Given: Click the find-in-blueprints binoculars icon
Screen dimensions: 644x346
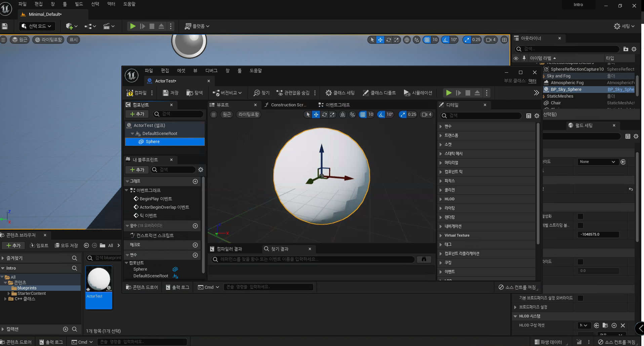Looking at the screenshot, I should click(424, 259).
